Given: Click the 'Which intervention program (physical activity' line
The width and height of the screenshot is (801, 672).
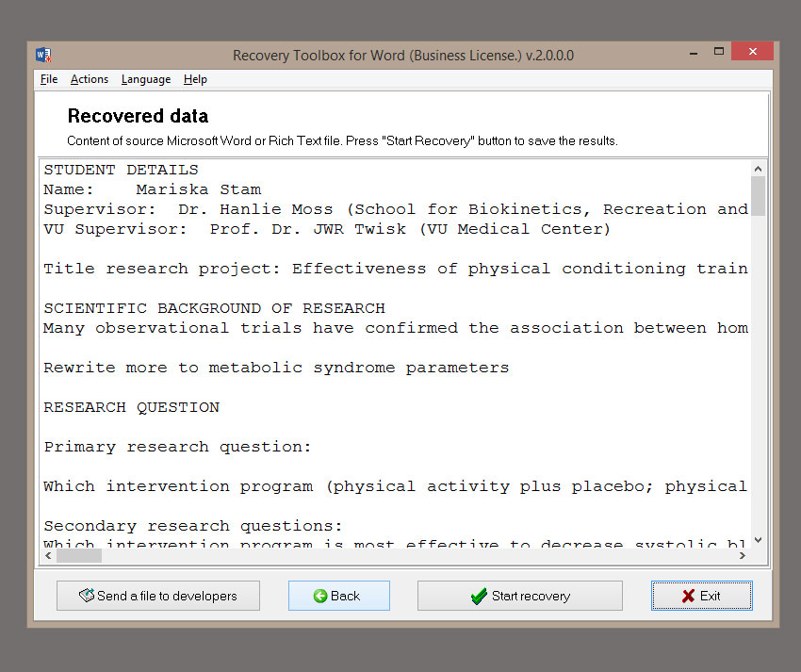Looking at the screenshot, I should (x=396, y=486).
